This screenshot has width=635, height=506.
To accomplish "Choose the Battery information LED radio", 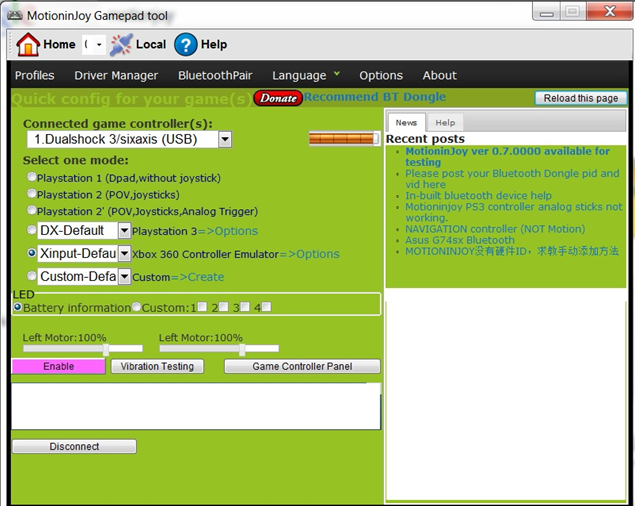I will [x=18, y=307].
